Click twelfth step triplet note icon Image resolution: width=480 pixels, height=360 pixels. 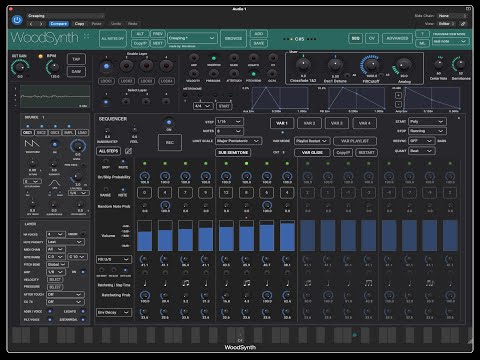pos(369,283)
